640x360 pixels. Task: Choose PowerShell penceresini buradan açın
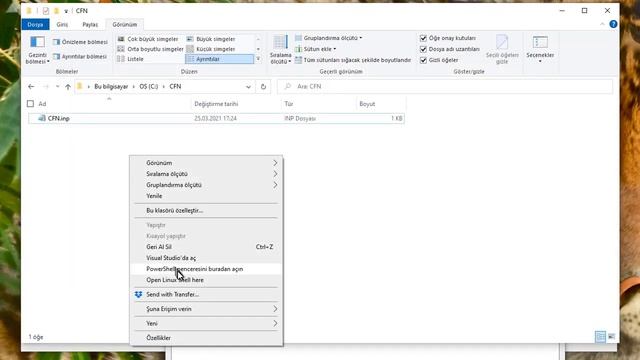(x=207, y=269)
